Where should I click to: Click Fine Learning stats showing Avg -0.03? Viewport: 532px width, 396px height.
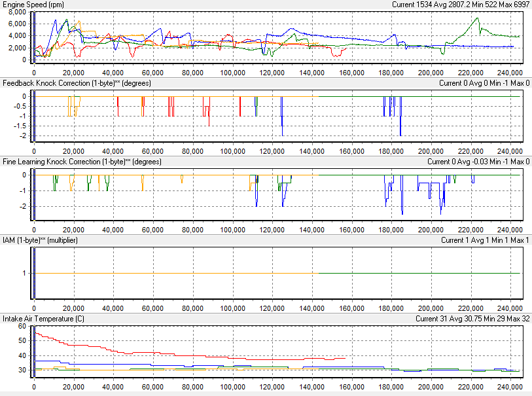tap(478, 162)
